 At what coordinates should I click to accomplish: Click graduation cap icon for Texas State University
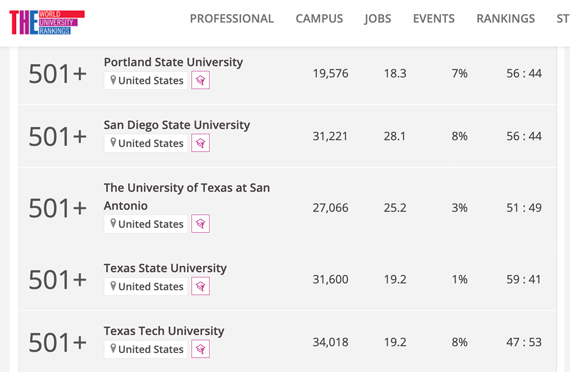pos(200,286)
